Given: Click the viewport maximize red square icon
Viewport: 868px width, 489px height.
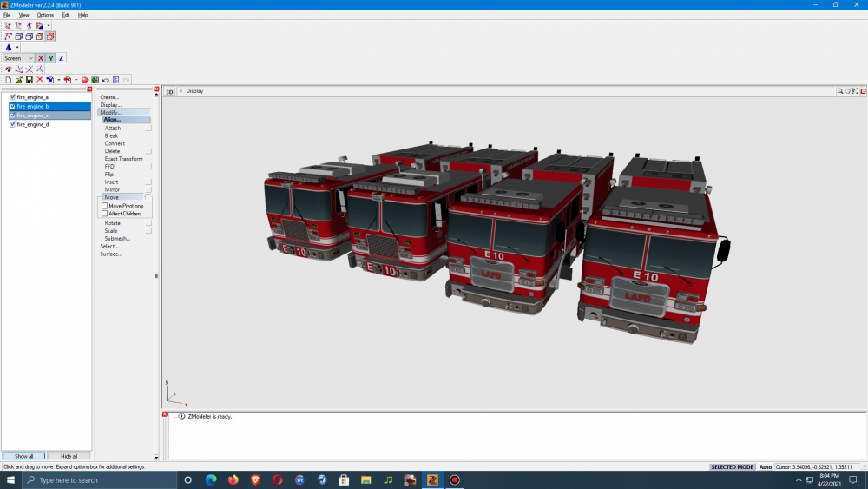Looking at the screenshot, I should click(x=863, y=91).
